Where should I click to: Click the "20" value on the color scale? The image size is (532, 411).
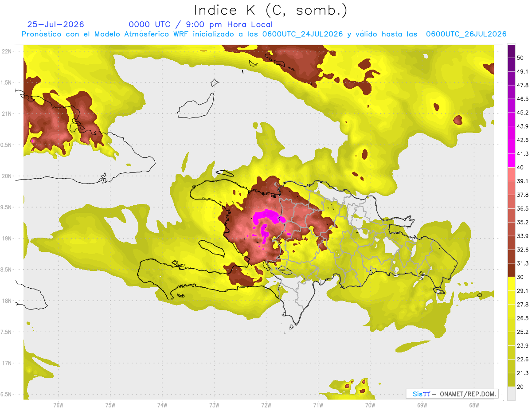click(521, 387)
